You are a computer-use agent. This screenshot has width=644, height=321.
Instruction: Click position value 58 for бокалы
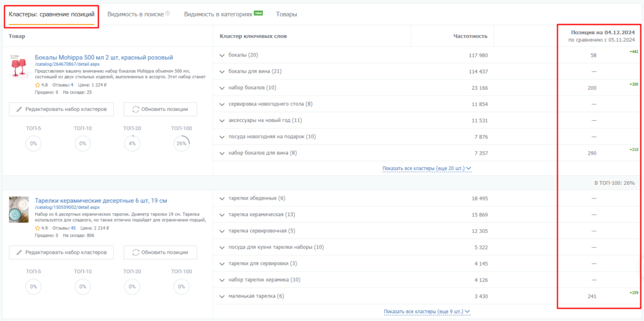click(x=594, y=55)
